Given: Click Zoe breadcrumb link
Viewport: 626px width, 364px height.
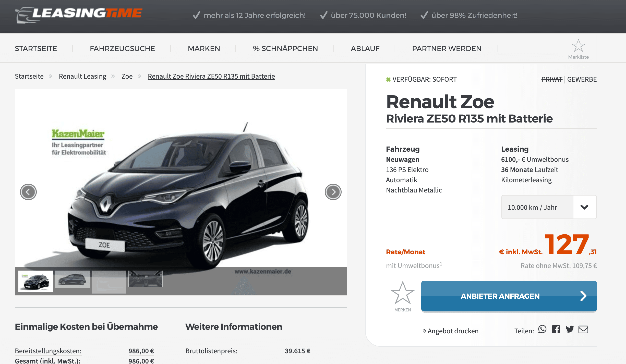Looking at the screenshot, I should (127, 76).
